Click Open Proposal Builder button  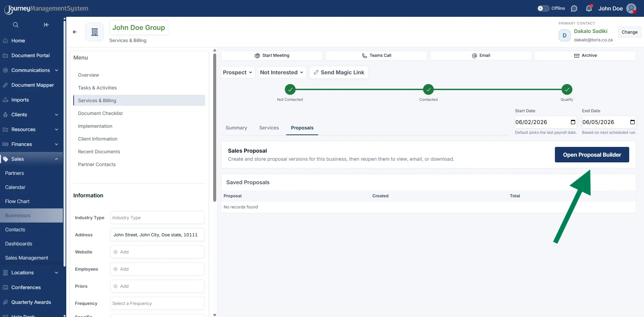tap(592, 155)
